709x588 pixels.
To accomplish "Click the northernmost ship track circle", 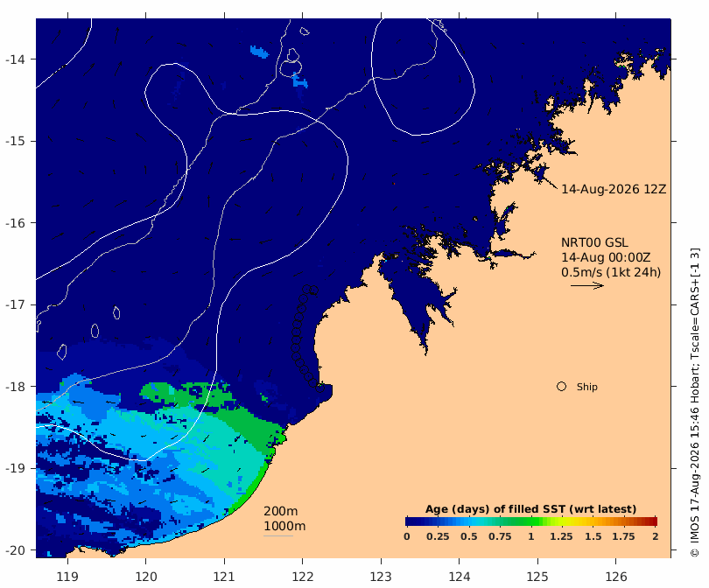I will [306, 290].
